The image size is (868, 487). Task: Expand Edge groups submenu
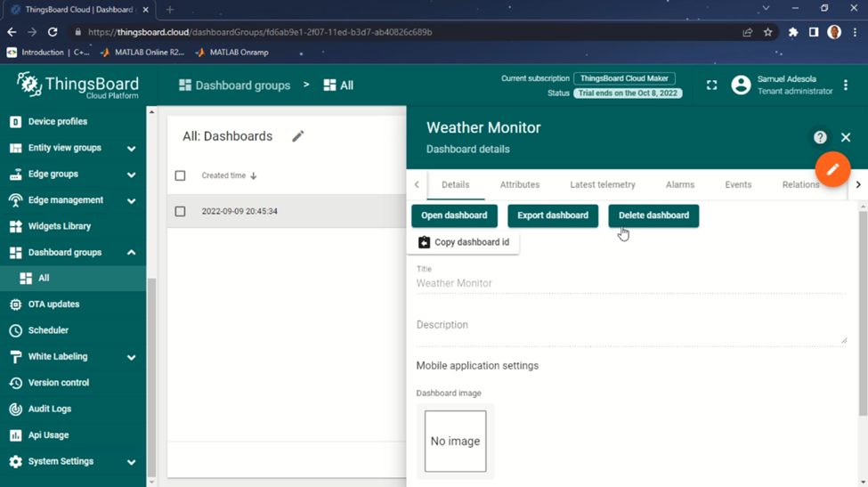[x=131, y=175]
